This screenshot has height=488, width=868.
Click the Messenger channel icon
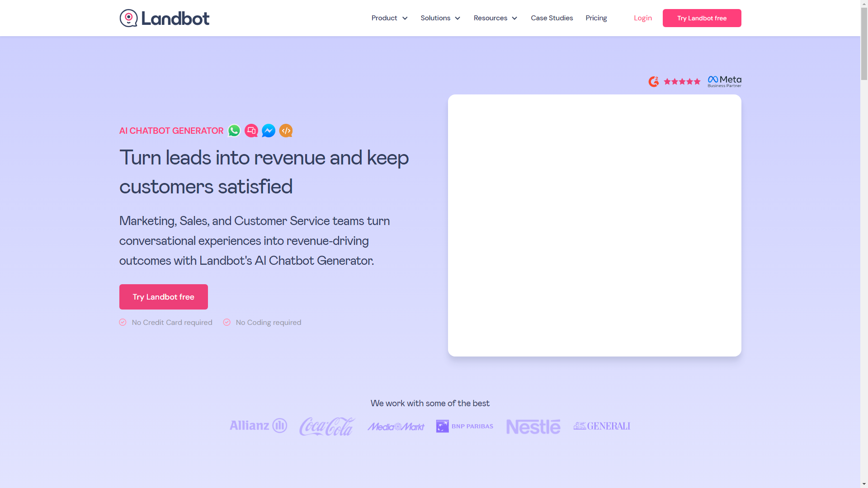[x=269, y=131]
